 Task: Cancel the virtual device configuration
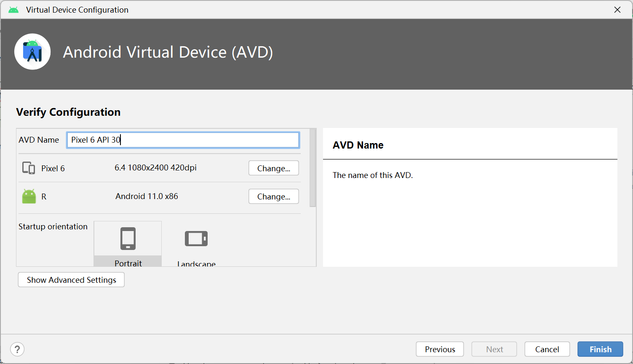click(547, 349)
